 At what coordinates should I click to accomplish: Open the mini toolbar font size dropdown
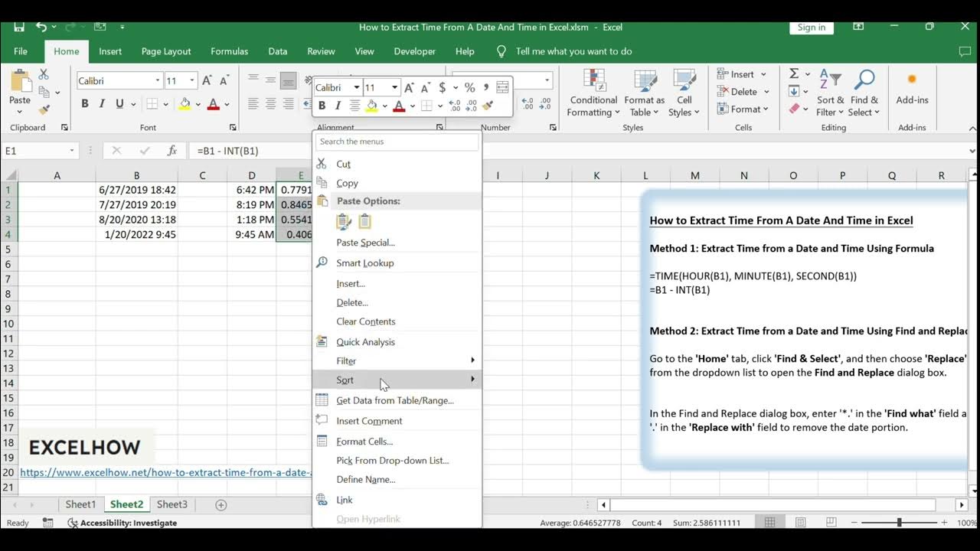coord(394,87)
